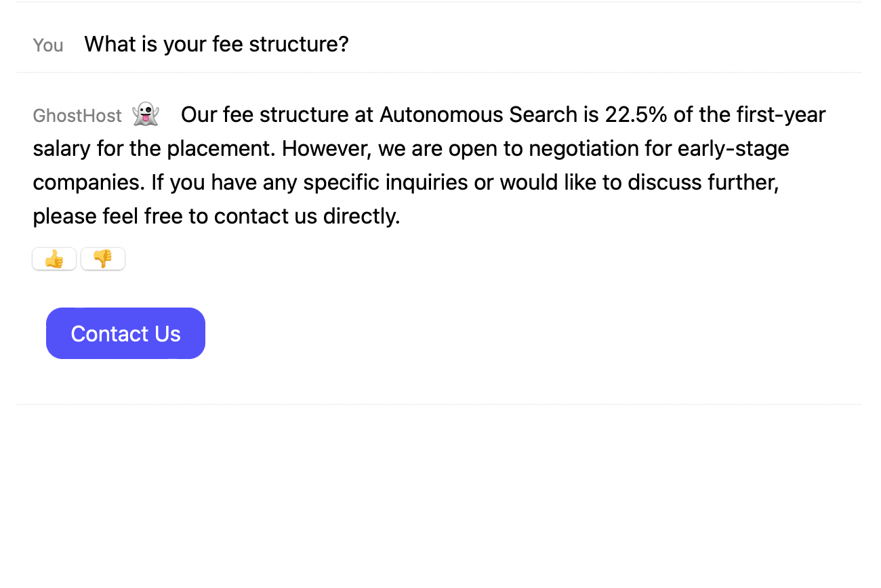Select the "What is your fee structure?" message

(216, 44)
